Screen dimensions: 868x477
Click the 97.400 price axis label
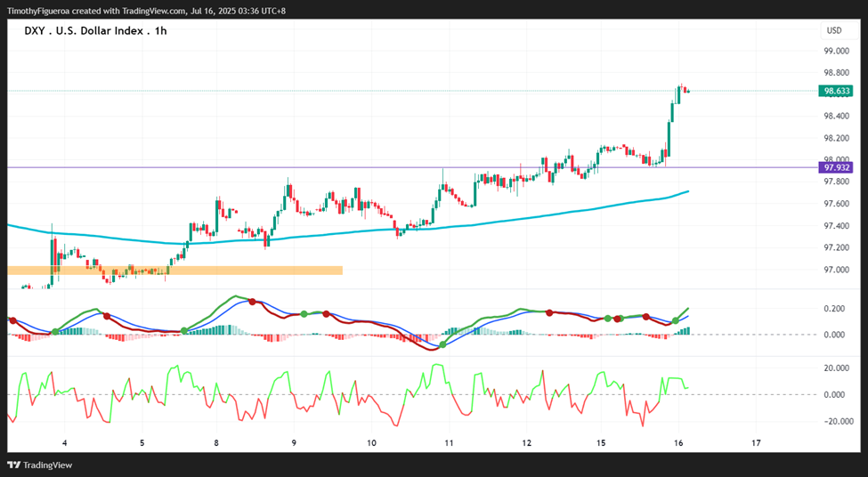click(x=837, y=226)
